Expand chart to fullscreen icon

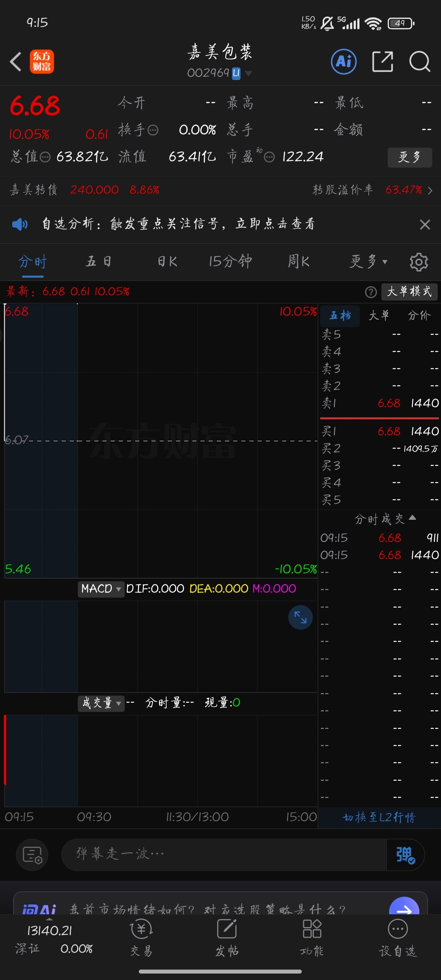point(301,617)
